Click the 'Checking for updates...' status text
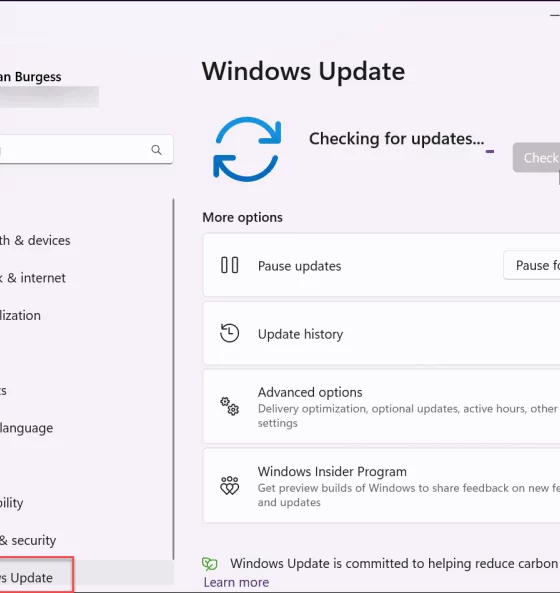 click(396, 139)
